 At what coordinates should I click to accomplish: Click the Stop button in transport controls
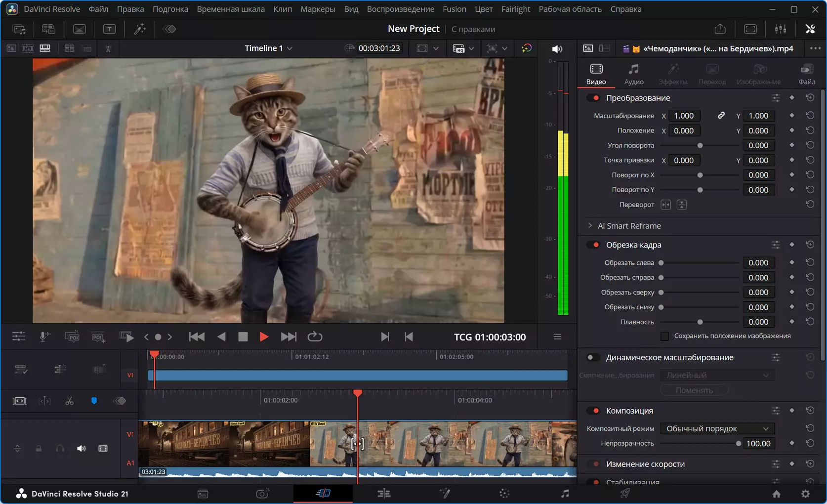tap(243, 337)
